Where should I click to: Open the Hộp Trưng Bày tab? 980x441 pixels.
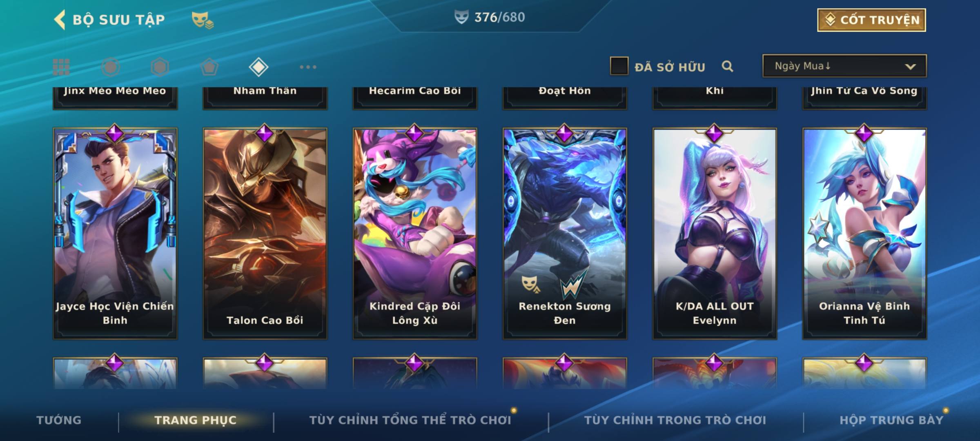(891, 420)
